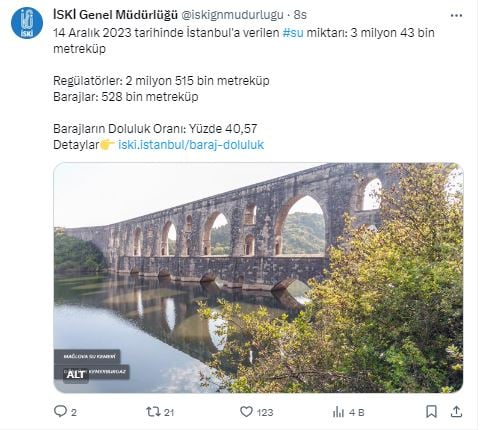Bookmark this tweet
Viewport: 484px width, 430px height.
(x=431, y=412)
